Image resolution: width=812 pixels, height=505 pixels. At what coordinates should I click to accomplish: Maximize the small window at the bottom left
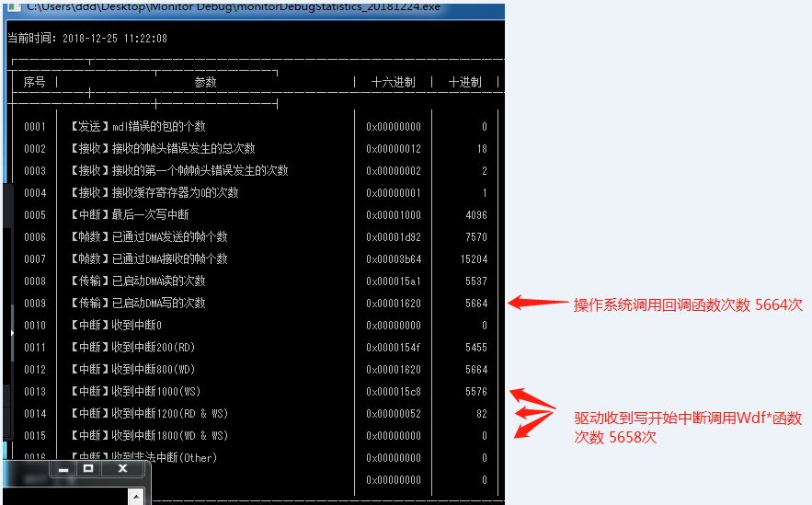tap(88, 469)
